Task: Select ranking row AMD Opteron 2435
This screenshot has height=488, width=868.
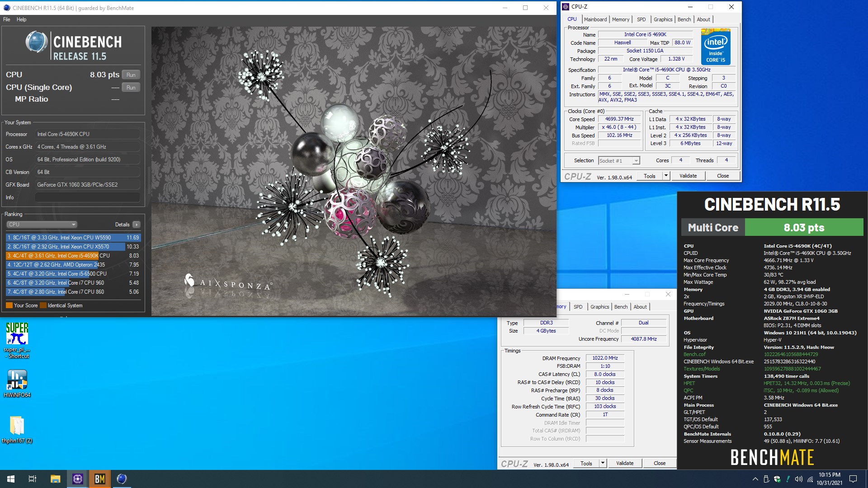Action: [73, 264]
